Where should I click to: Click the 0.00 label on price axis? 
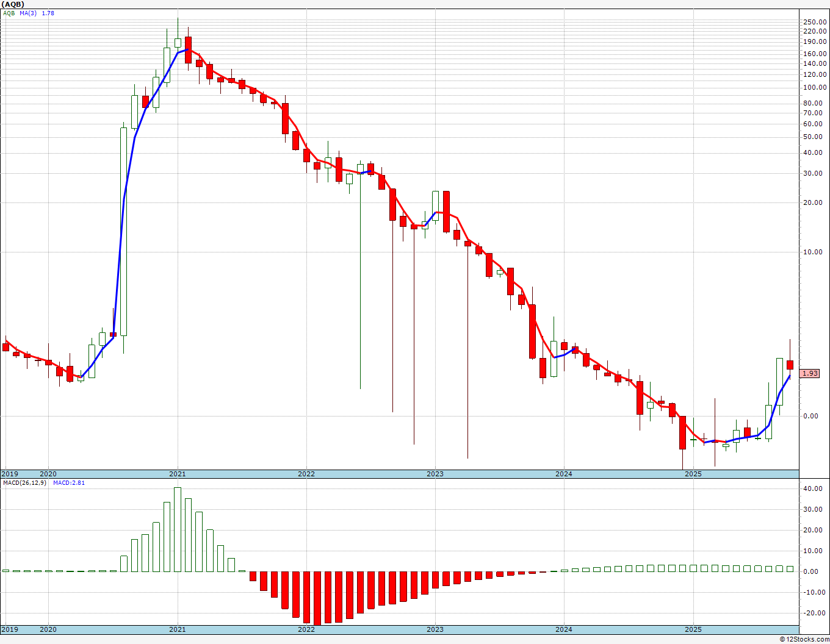click(x=810, y=416)
